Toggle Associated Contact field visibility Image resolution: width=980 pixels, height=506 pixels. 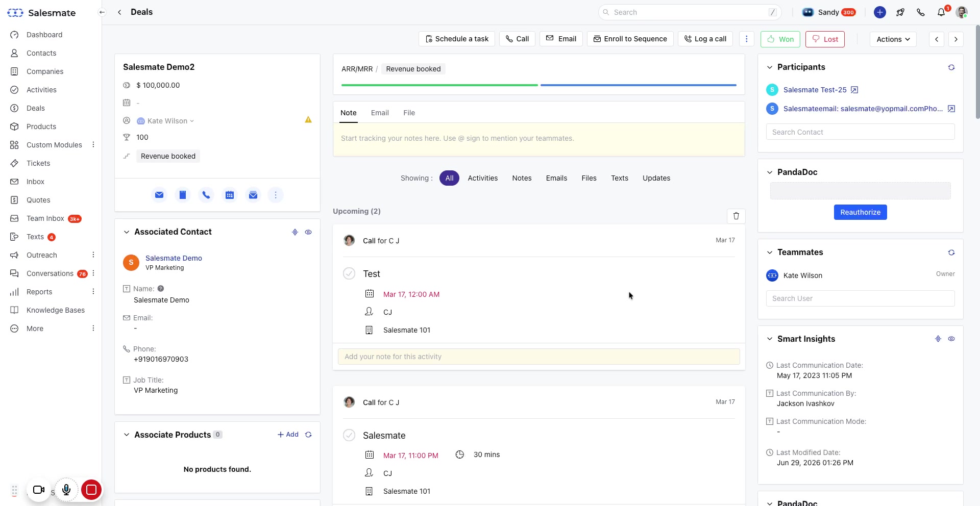[308, 232]
